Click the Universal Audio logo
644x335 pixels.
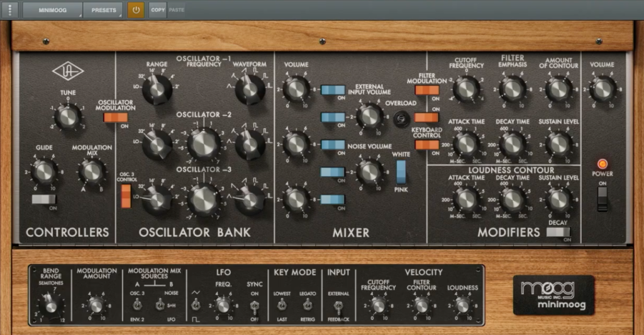pos(68,71)
